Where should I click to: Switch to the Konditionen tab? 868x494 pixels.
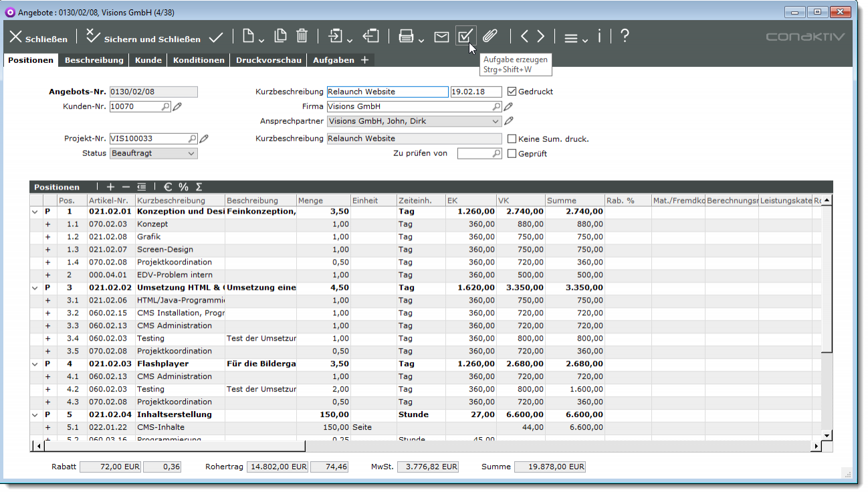tap(199, 60)
